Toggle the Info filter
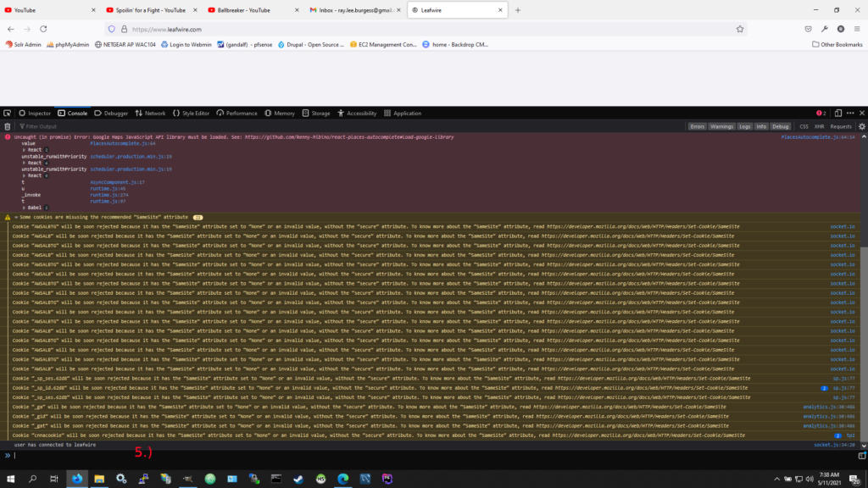This screenshot has width=868, height=488. click(761, 127)
